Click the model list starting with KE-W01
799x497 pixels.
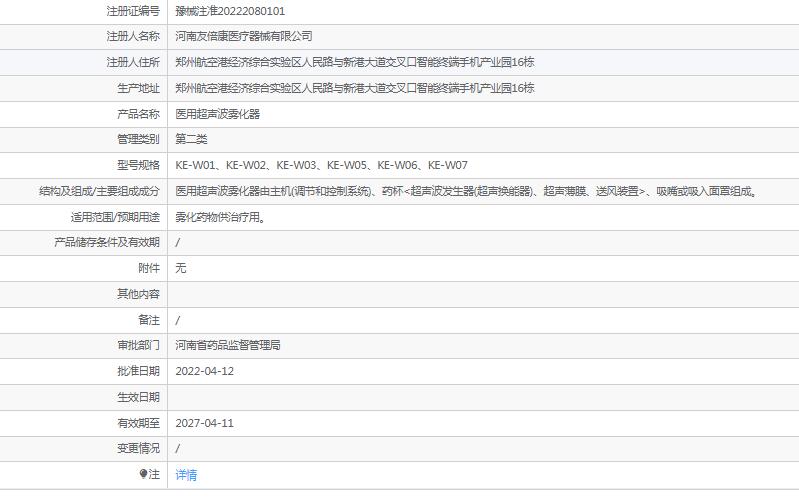click(321, 165)
